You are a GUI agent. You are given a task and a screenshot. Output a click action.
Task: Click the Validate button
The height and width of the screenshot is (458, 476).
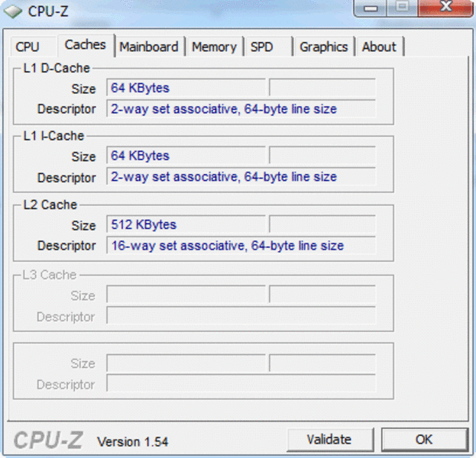pos(330,440)
